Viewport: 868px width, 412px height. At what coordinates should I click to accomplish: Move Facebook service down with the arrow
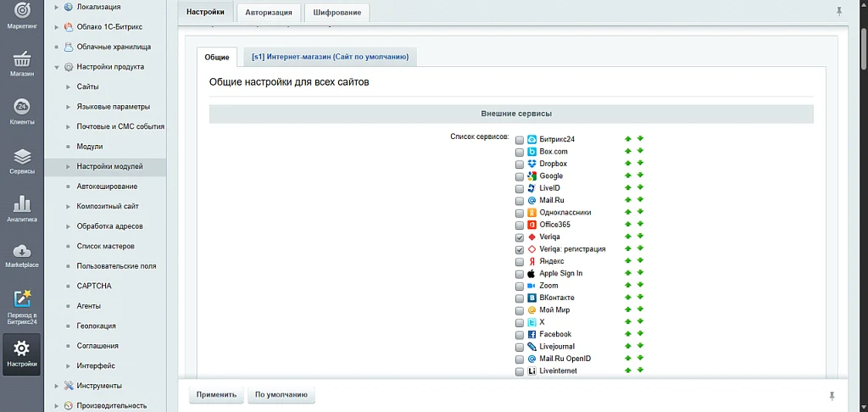click(x=640, y=334)
